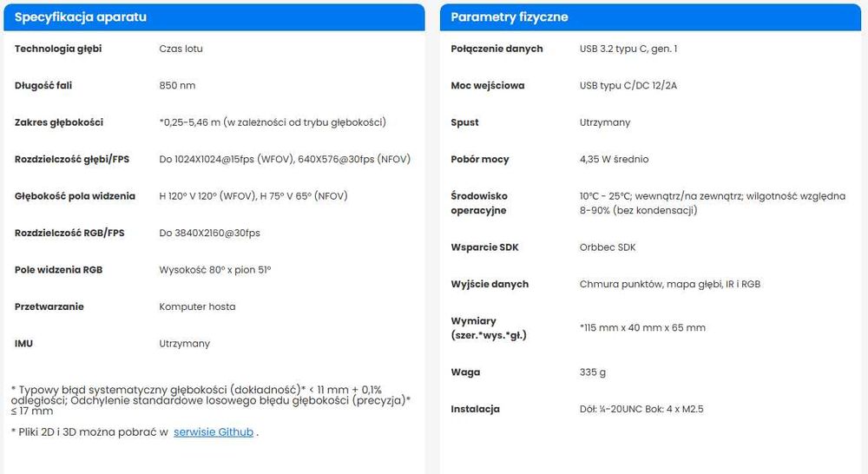Select the "Instalacja" row label
The image size is (868, 474).
point(476,409)
